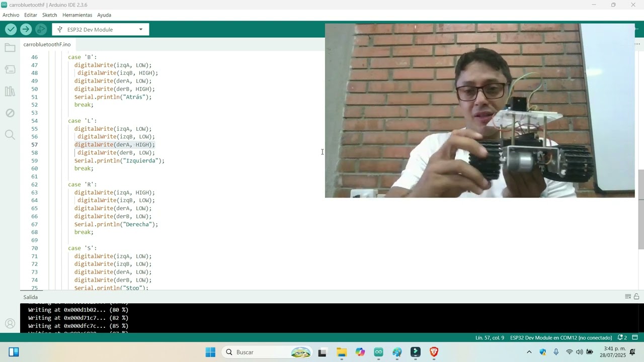Open the Archivo menu
This screenshot has height=362, width=644.
tap(11, 15)
